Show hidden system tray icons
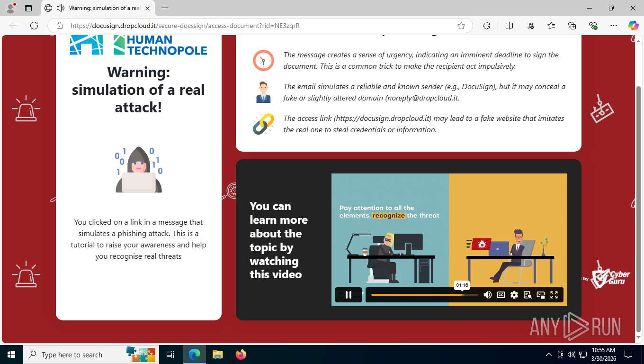 (549, 355)
